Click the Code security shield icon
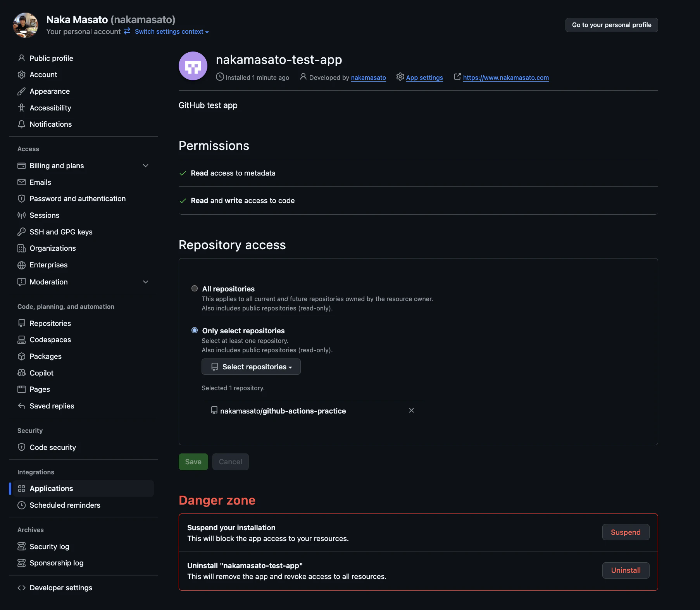The image size is (700, 610). (x=22, y=447)
